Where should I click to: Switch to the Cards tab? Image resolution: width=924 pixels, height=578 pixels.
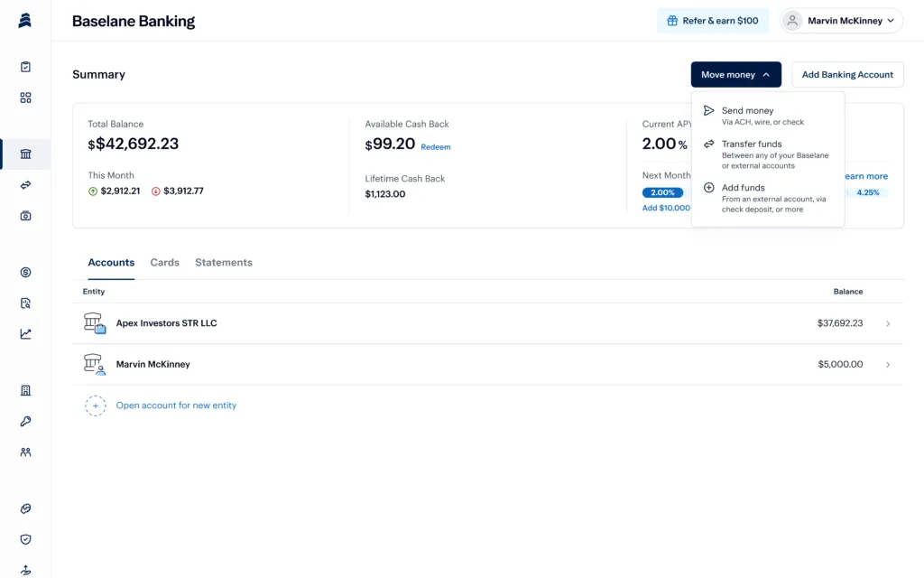pos(164,263)
